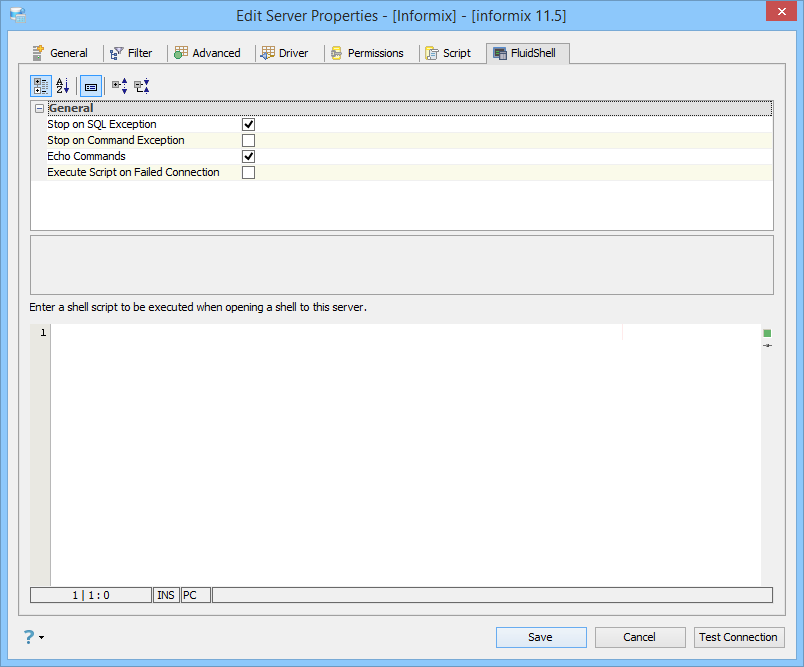Click the Expand all categories icon
The width and height of the screenshot is (804, 667).
point(119,86)
